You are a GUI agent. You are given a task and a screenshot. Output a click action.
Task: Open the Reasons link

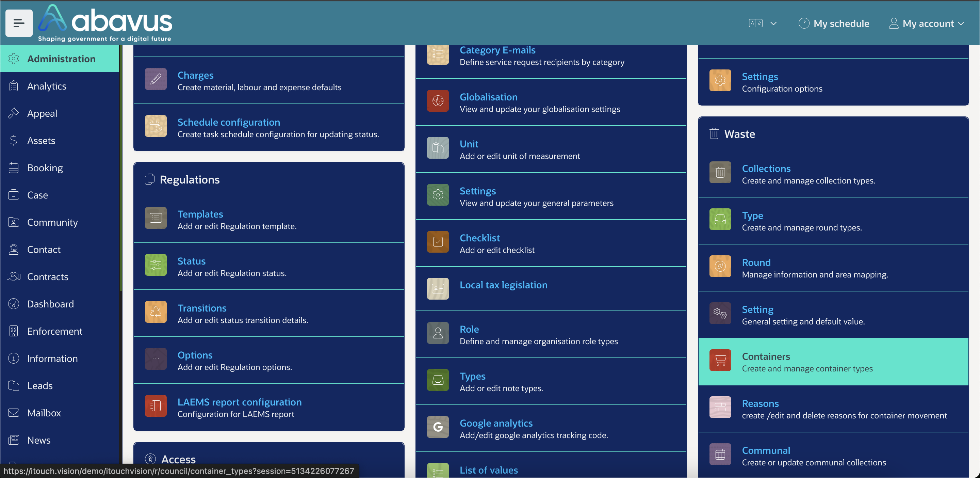click(760, 403)
